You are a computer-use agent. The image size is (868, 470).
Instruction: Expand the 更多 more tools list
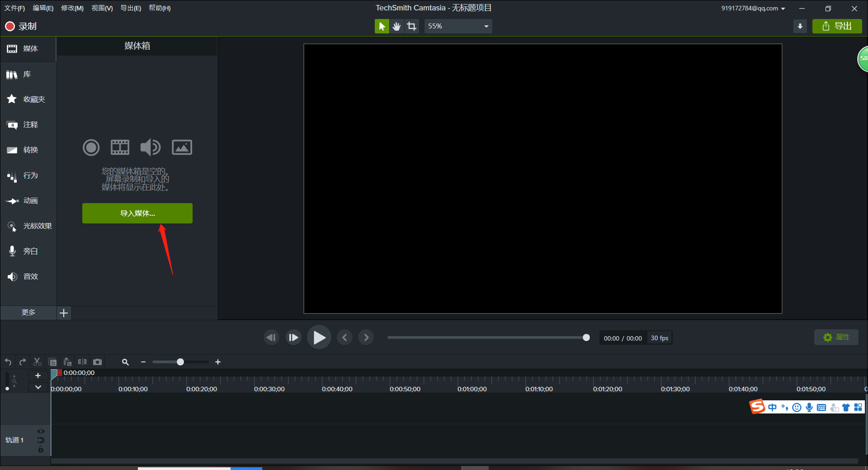28,313
